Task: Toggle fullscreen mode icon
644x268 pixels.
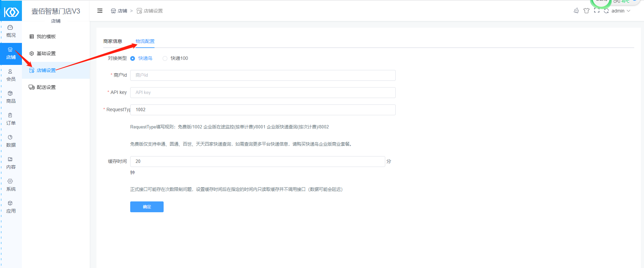Action: (597, 11)
